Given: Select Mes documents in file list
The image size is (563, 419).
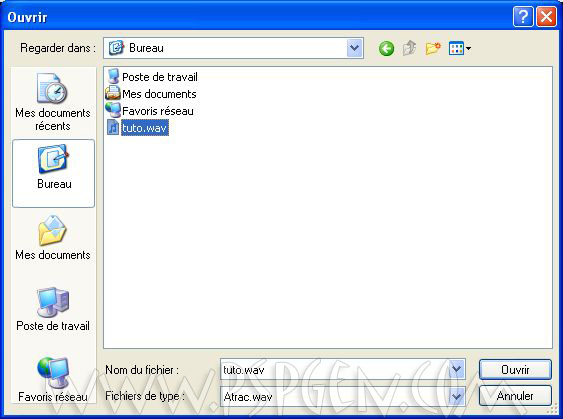Looking at the screenshot, I should click(x=151, y=94).
